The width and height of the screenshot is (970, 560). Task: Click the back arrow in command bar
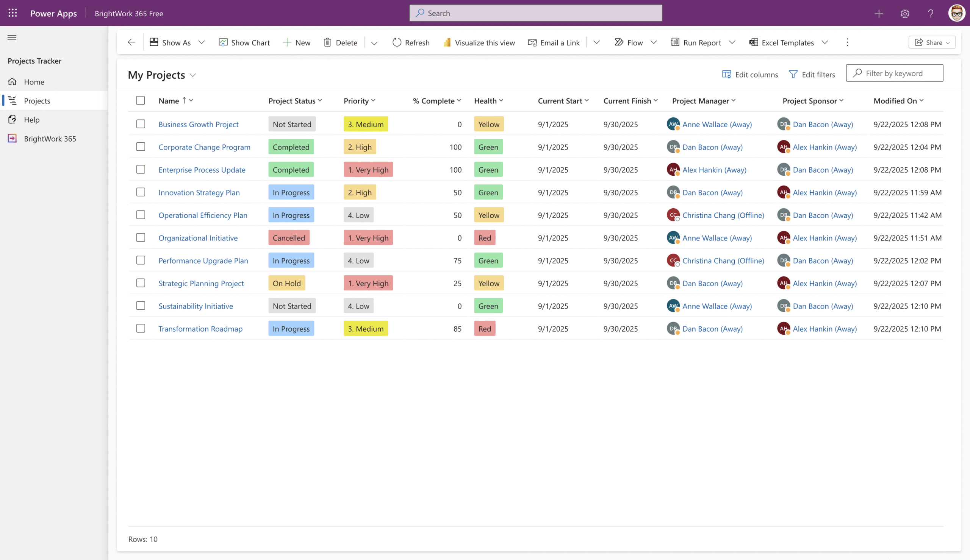pyautogui.click(x=131, y=42)
